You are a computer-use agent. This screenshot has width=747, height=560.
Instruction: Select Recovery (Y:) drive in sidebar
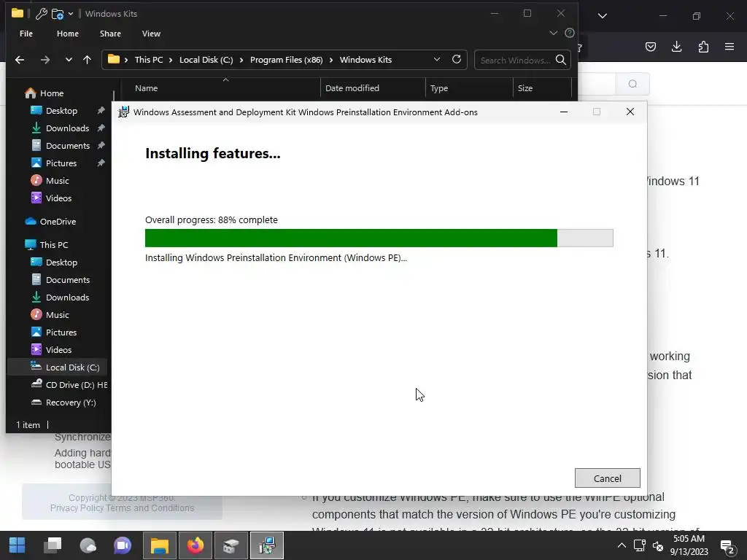[x=64, y=402]
